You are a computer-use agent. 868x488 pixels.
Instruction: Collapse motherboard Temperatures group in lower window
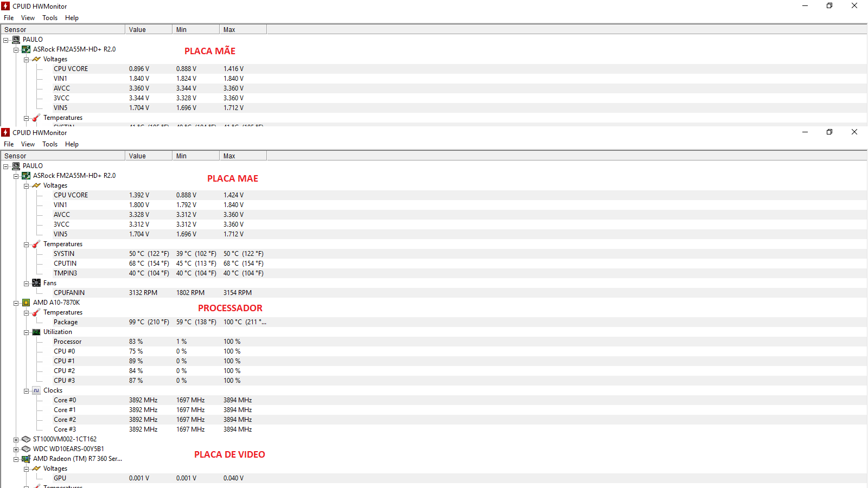(26, 245)
